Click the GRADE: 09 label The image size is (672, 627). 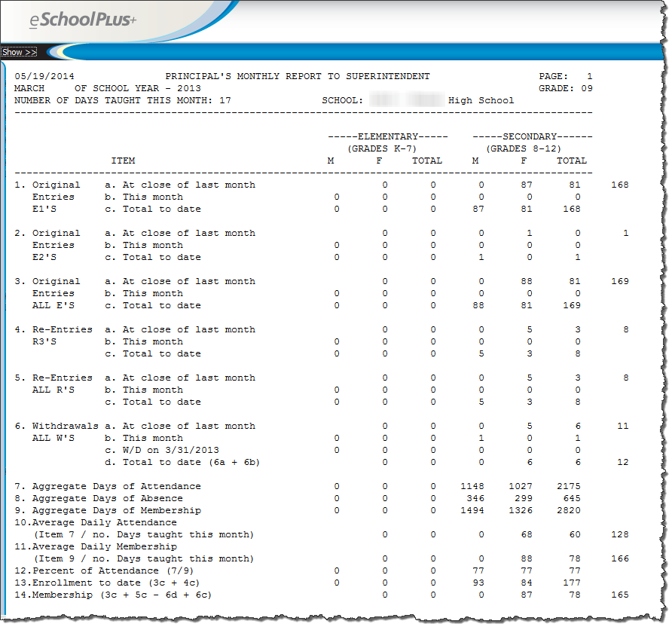(x=565, y=88)
